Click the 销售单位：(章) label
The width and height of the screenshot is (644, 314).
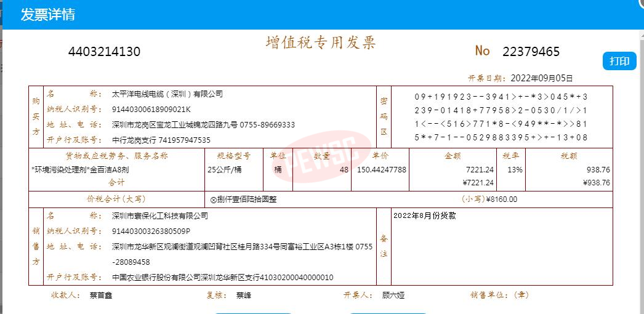(x=499, y=295)
